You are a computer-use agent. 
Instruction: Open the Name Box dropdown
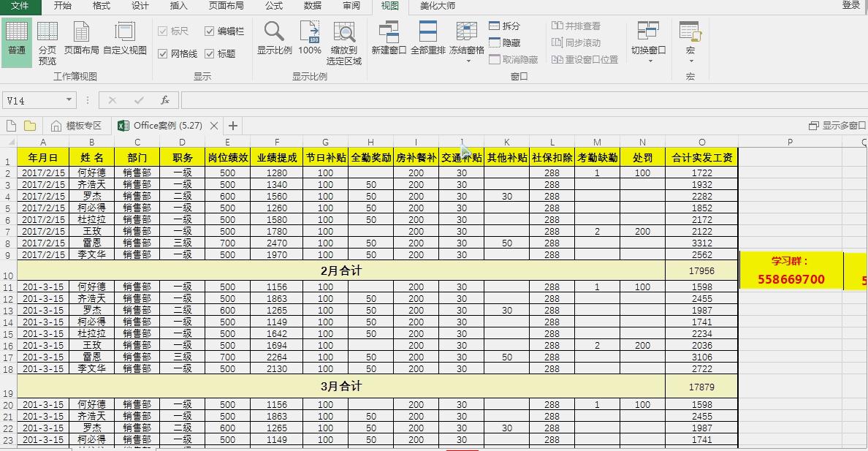coord(68,100)
